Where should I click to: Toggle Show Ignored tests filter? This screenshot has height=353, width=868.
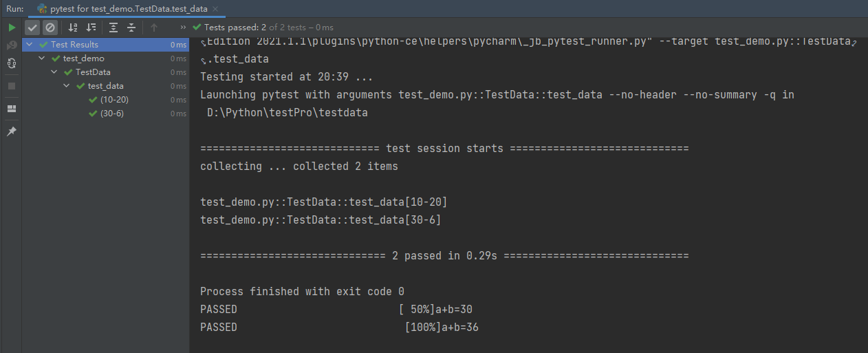[50, 28]
